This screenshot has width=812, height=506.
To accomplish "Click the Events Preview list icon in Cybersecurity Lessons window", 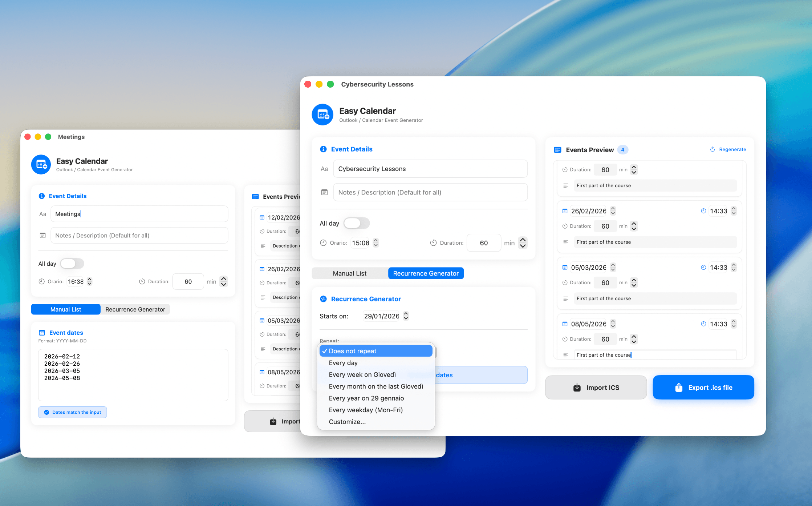I will tap(557, 150).
